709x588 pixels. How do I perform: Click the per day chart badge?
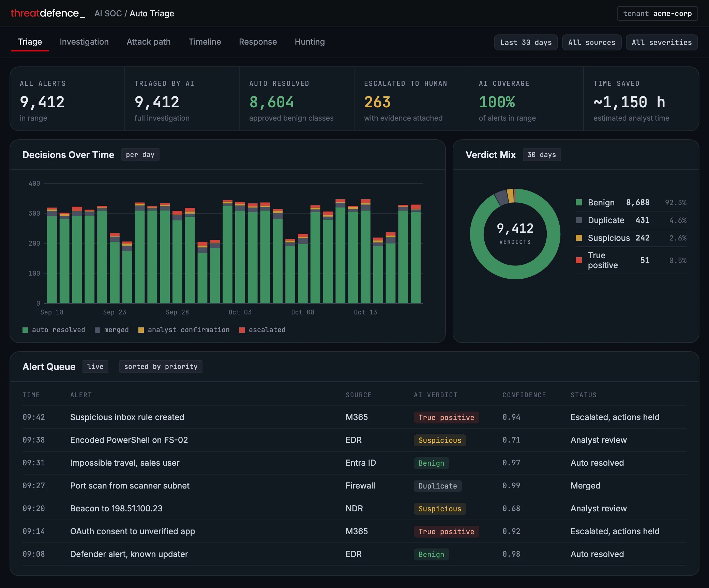point(140,155)
